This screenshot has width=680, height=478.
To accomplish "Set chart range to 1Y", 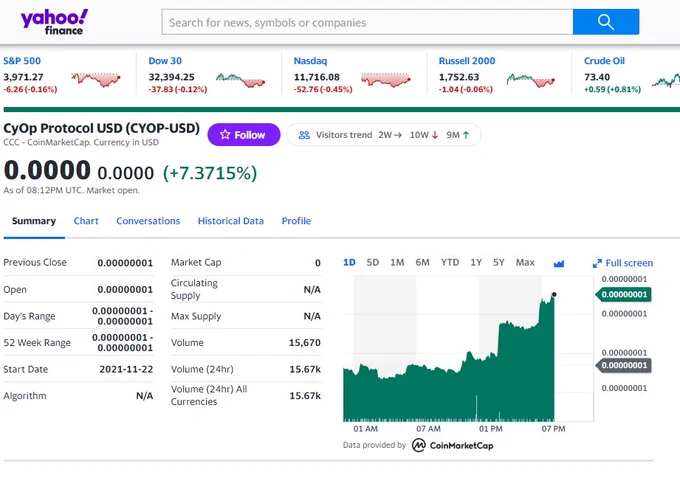I will pyautogui.click(x=476, y=262).
